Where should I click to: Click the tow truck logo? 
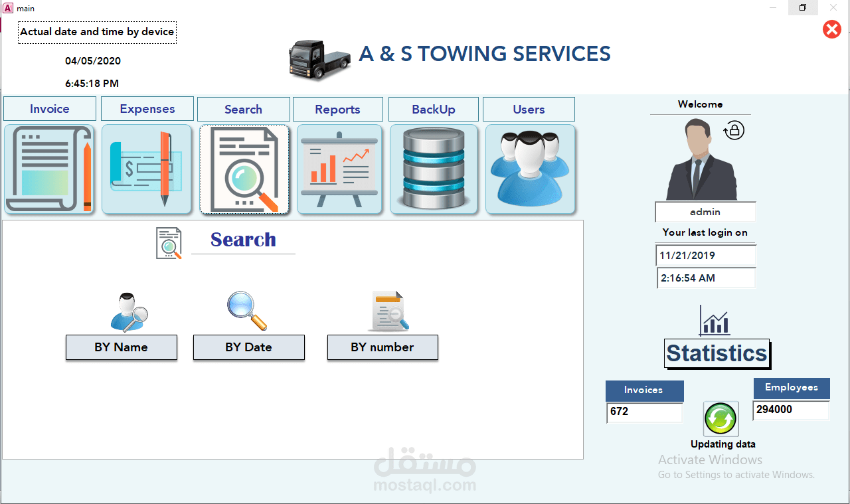[x=319, y=60]
